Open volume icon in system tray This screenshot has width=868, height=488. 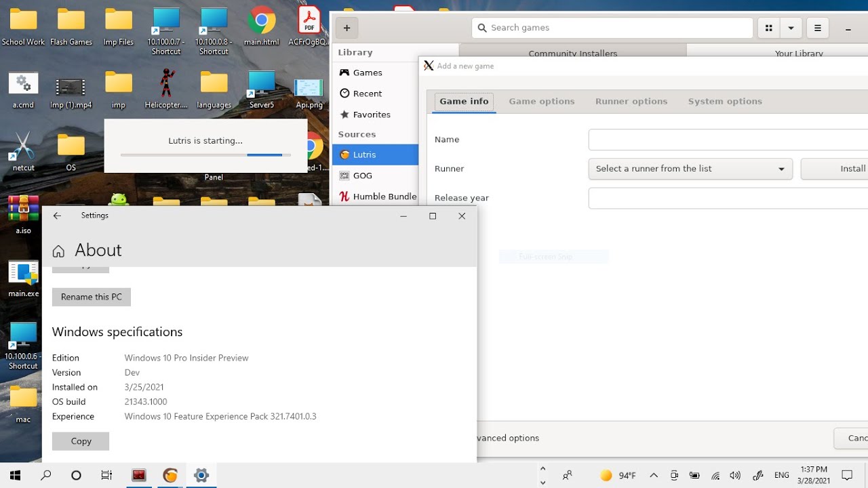[x=735, y=476]
